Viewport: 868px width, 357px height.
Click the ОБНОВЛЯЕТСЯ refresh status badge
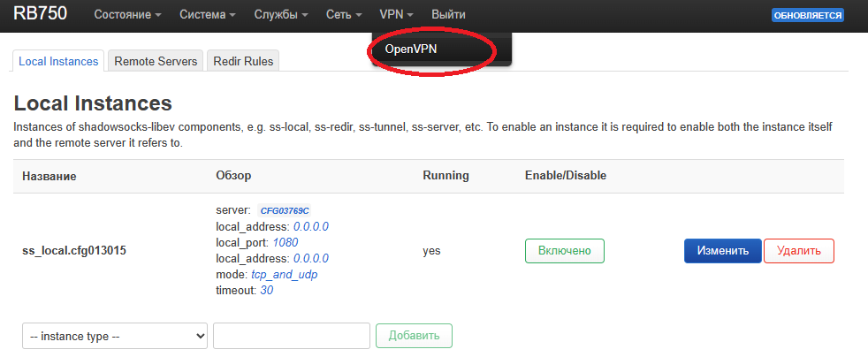(x=807, y=16)
